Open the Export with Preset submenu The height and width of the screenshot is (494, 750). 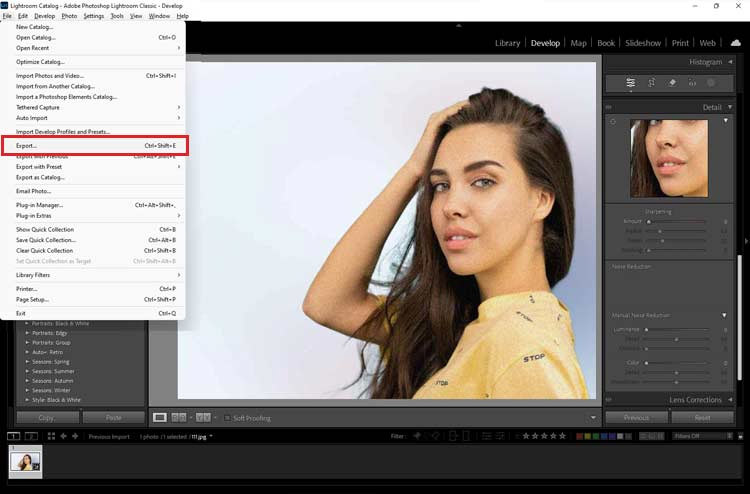pos(93,167)
